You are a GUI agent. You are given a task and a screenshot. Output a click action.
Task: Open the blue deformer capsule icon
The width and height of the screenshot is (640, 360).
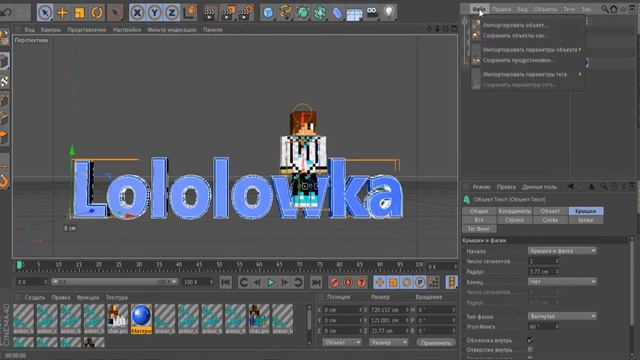point(337,13)
